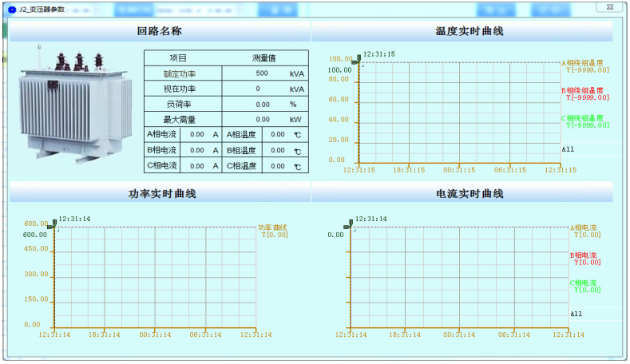The image size is (630, 364).
Task: Toggle C相绕组温度 legend in temperature chart
Action: coord(584,118)
